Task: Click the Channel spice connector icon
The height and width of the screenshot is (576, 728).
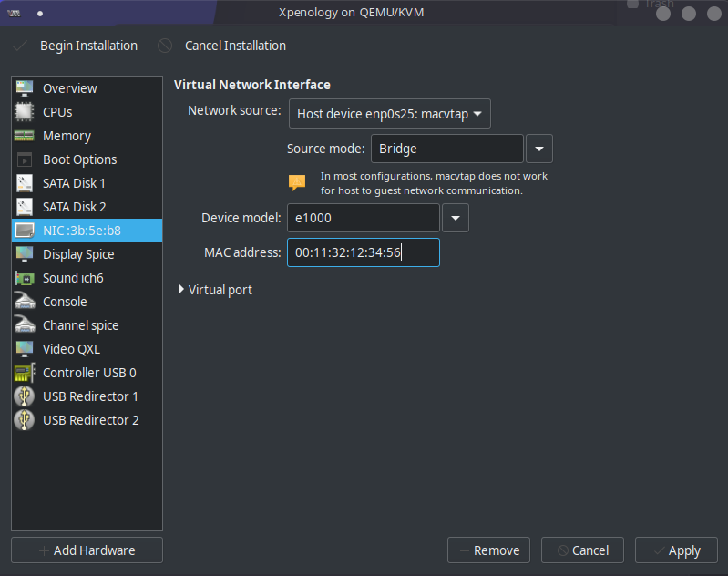Action: [24, 324]
